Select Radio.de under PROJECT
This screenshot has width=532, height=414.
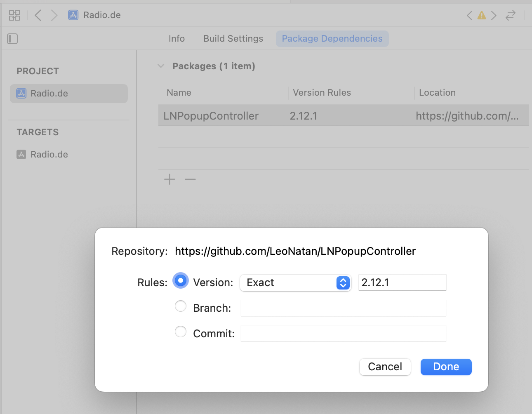pyautogui.click(x=69, y=94)
